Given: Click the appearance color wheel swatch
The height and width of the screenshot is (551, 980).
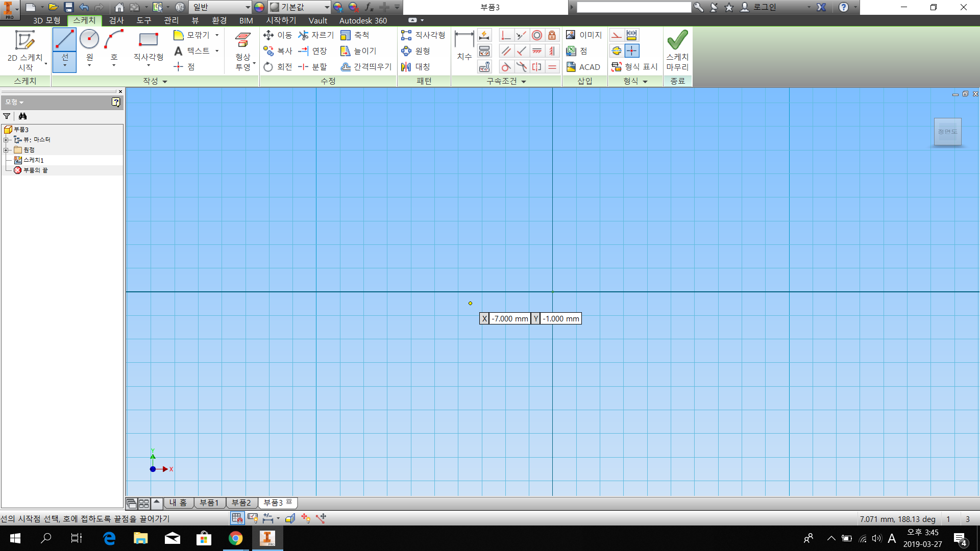Looking at the screenshot, I should click(259, 7).
